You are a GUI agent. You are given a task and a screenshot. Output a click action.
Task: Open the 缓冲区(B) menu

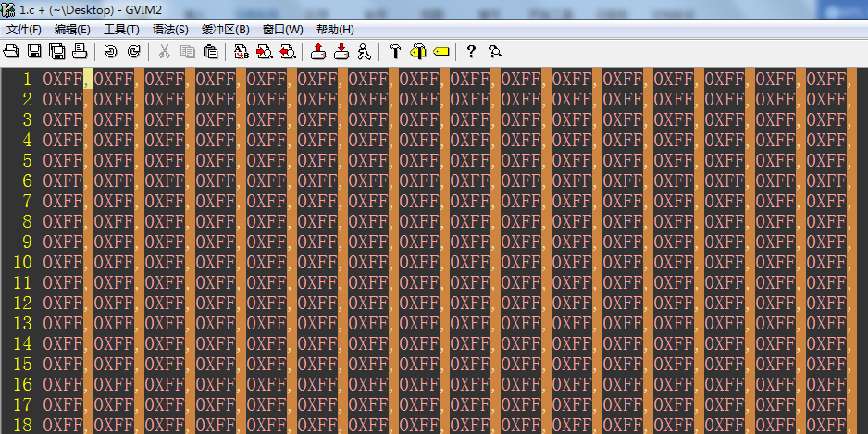click(225, 30)
